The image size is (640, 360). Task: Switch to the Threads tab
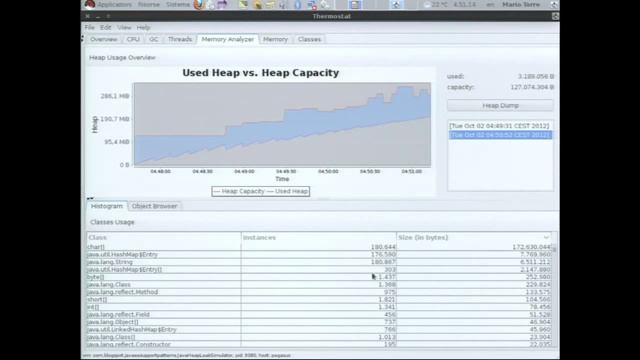coord(180,39)
